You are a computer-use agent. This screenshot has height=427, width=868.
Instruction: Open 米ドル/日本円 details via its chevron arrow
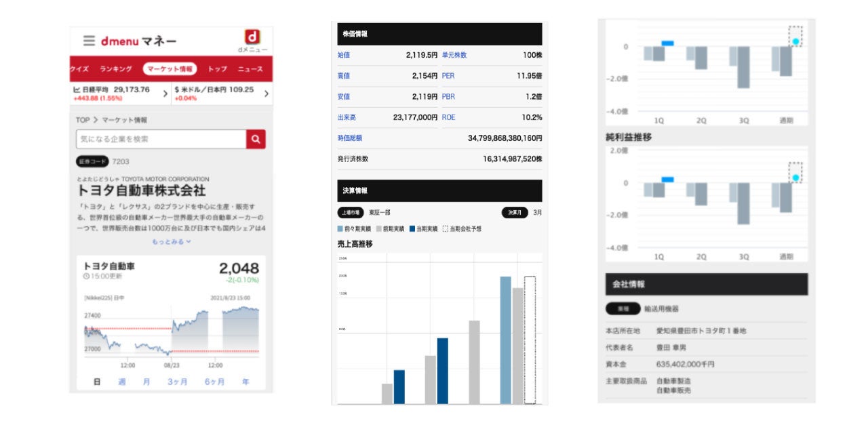pyautogui.click(x=266, y=94)
